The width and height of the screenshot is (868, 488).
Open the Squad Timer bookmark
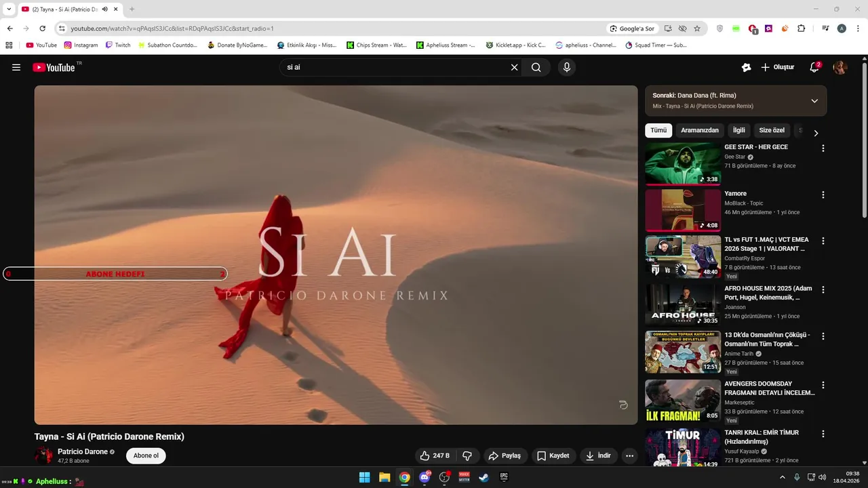(656, 45)
